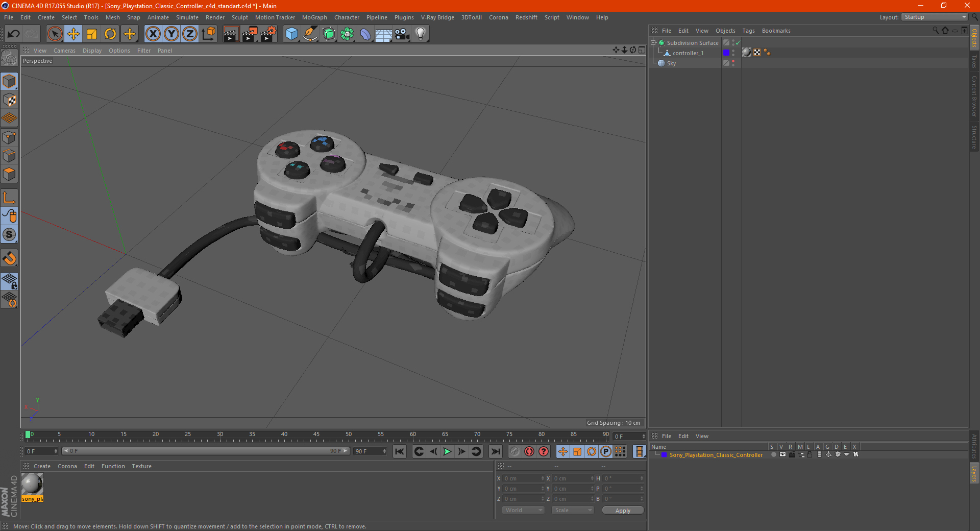The width and height of the screenshot is (980, 531).
Task: Click Make Editable icon in left sidebar
Action: pos(9,58)
